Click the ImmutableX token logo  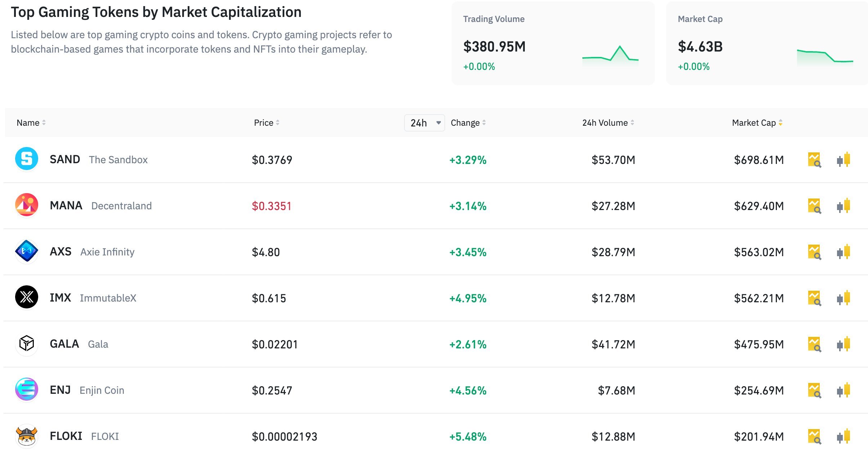[27, 297]
